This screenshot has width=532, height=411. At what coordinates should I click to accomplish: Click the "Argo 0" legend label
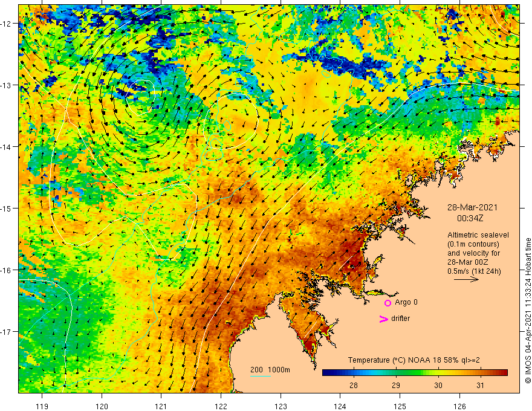[406, 302]
